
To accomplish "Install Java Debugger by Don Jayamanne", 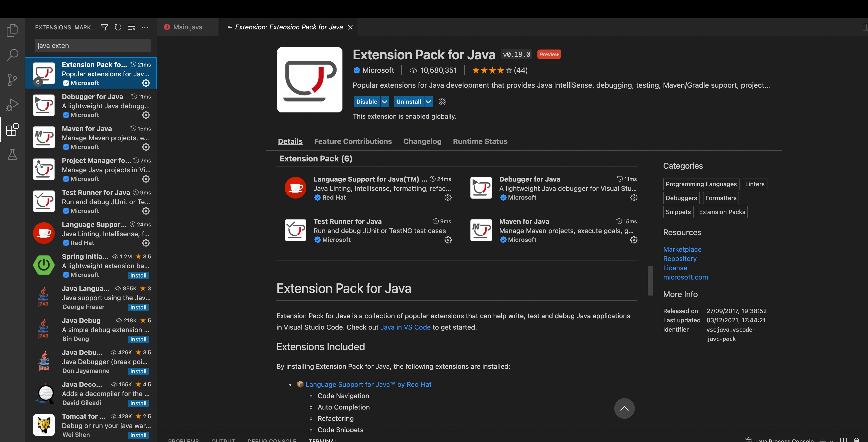I will pyautogui.click(x=138, y=372).
